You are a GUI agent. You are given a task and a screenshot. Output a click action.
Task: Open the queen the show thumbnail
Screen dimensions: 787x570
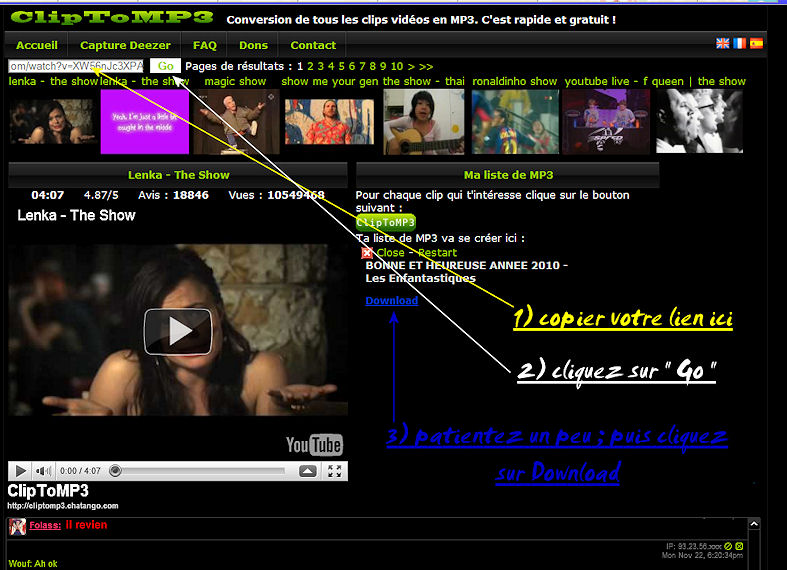click(x=699, y=121)
